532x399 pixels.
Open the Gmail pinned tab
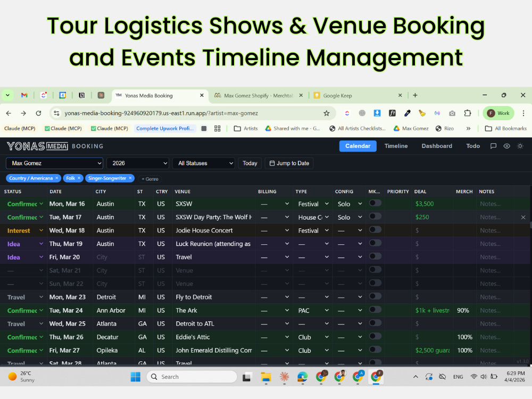24,95
